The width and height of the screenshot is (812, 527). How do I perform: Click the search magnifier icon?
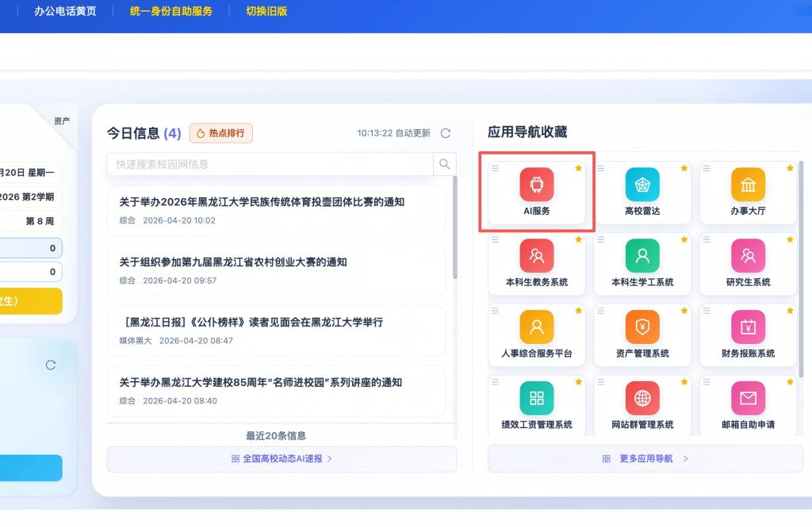pos(445,164)
